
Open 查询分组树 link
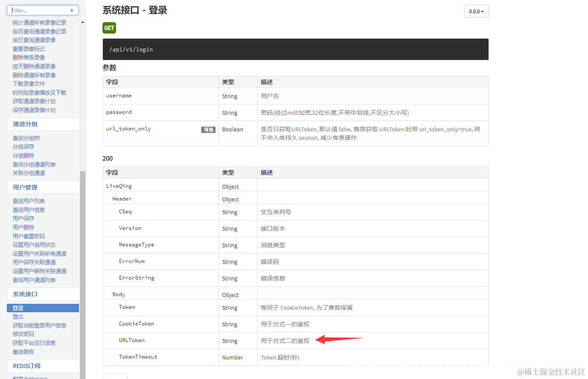[26, 138]
